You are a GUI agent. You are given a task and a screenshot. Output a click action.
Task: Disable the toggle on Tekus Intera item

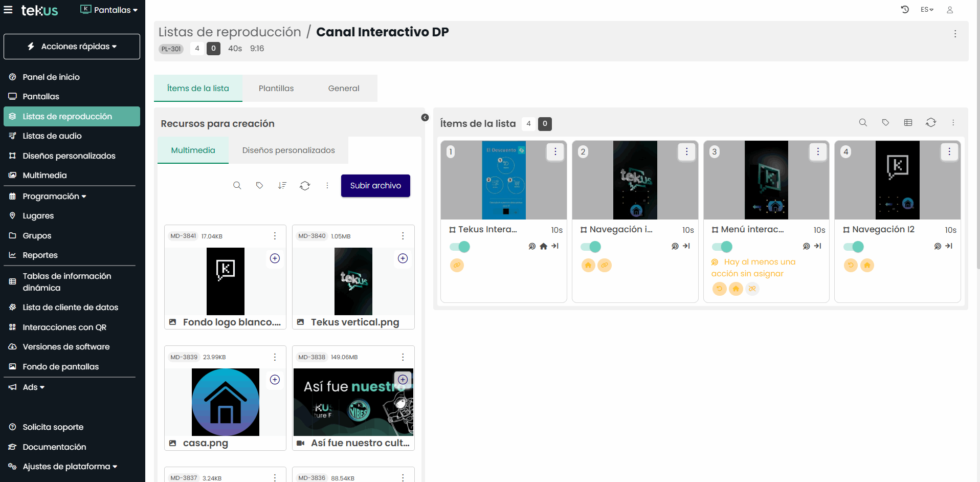click(x=460, y=247)
